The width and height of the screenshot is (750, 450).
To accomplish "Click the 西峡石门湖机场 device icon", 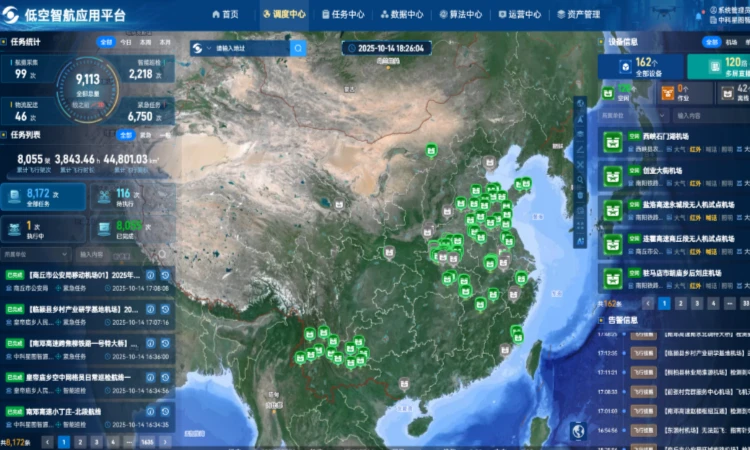I will point(613,142).
